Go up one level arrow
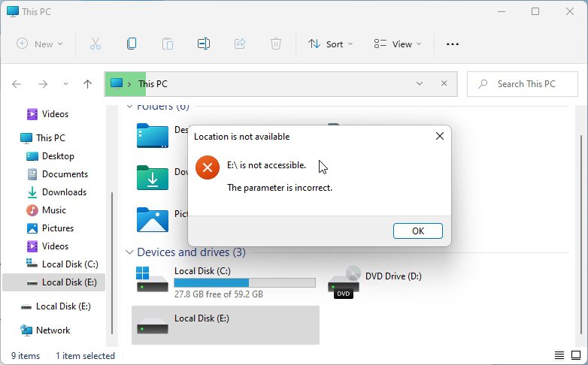The image size is (588, 365). point(87,84)
